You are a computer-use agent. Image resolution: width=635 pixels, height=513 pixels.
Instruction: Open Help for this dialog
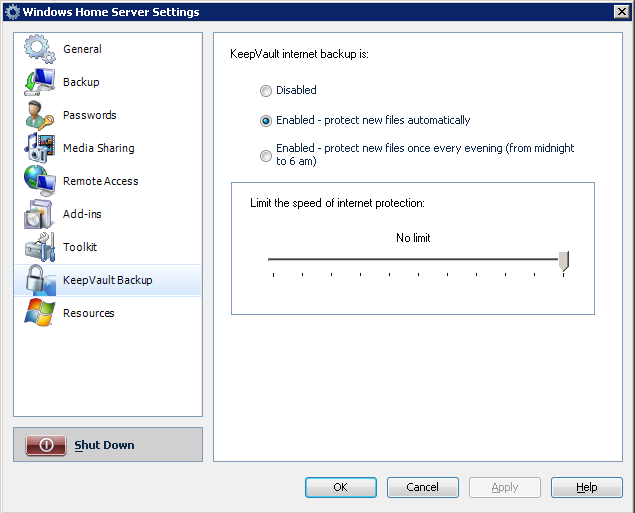[586, 487]
